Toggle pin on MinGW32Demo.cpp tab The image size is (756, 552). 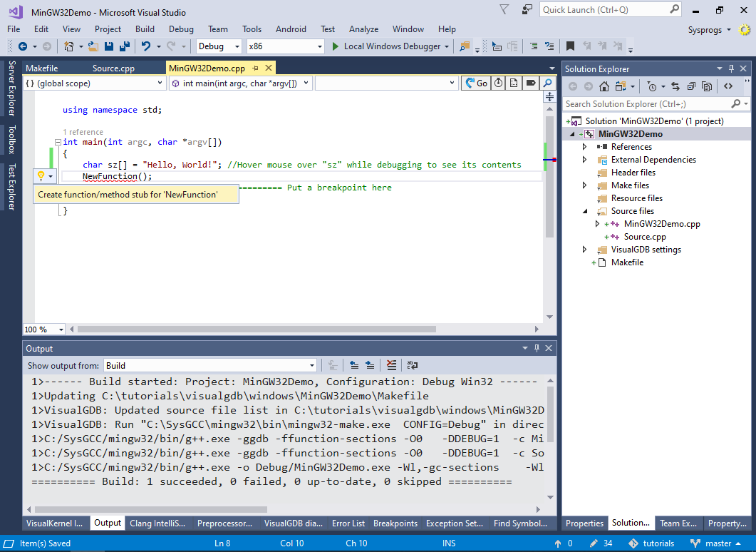[256, 68]
